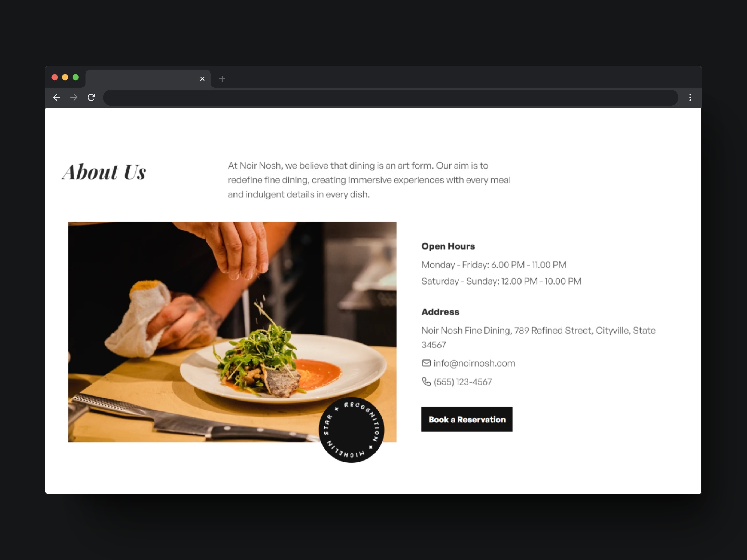
Task: Click the Book a Reservation button
Action: (x=466, y=419)
